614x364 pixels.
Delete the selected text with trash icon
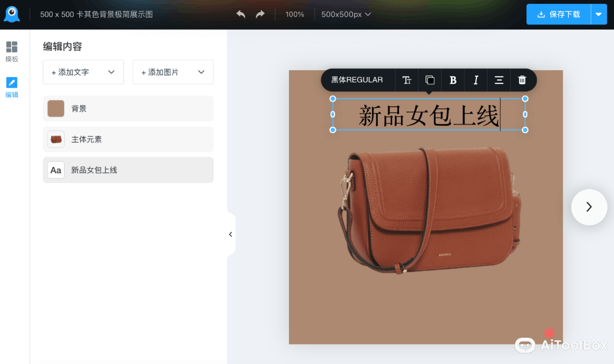521,80
